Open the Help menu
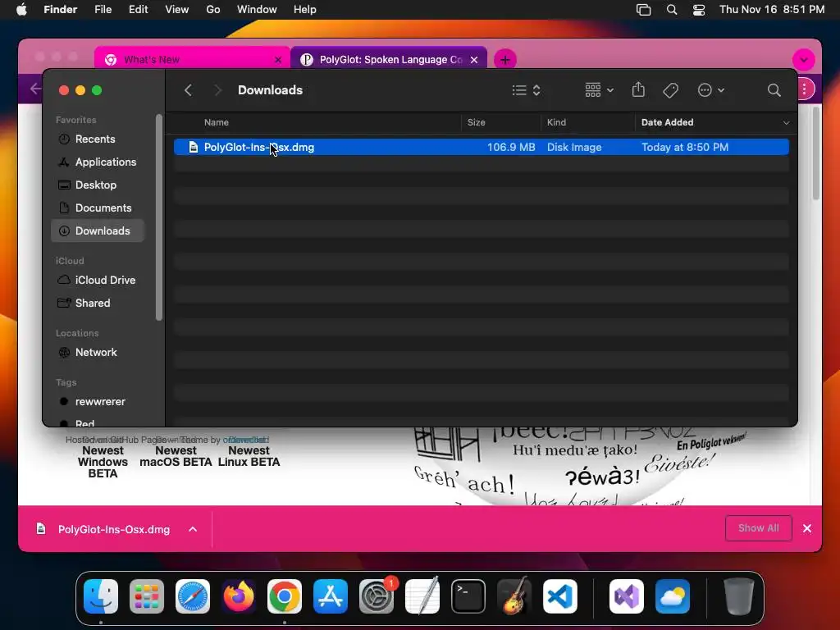 pos(305,10)
